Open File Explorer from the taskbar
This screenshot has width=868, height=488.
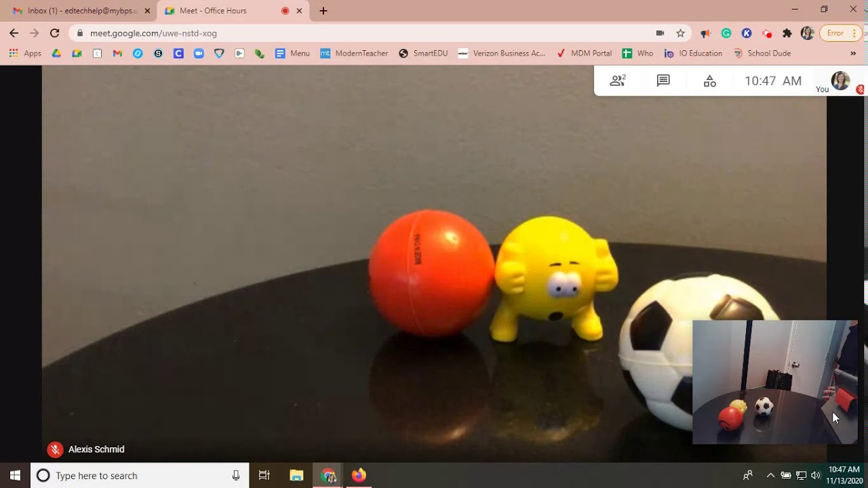click(x=296, y=476)
